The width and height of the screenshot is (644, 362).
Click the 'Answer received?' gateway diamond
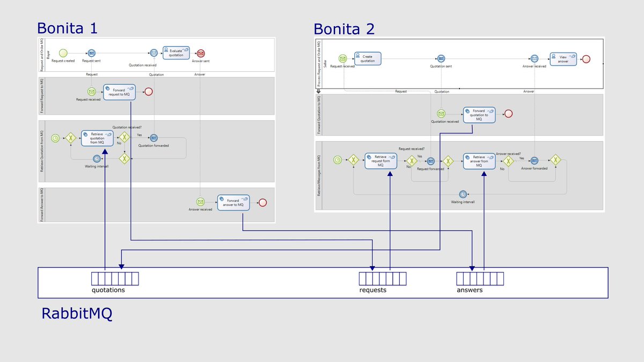coord(508,160)
